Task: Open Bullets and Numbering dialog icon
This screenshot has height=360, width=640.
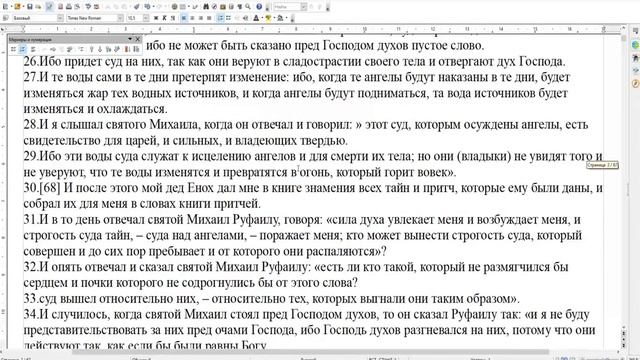Action: point(136,49)
